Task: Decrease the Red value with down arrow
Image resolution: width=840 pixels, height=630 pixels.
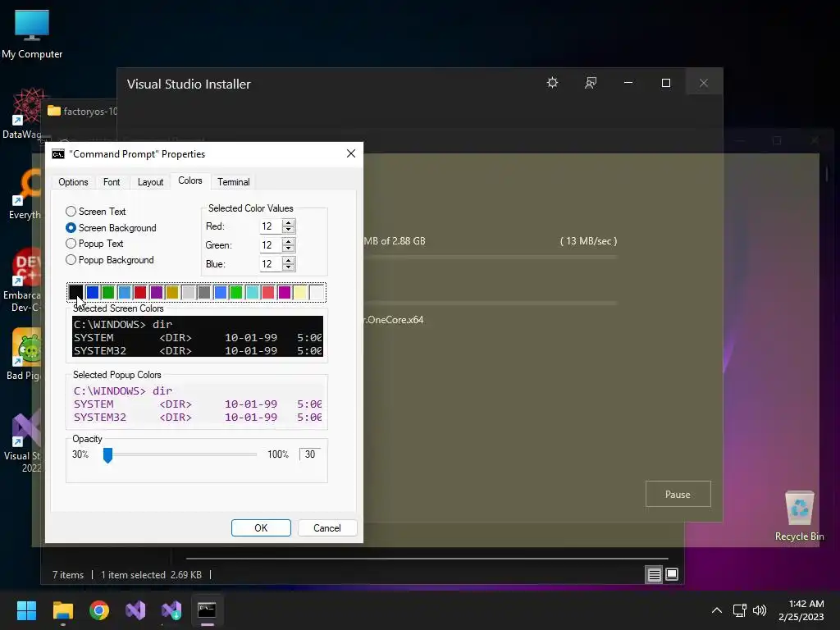Action: click(x=288, y=230)
